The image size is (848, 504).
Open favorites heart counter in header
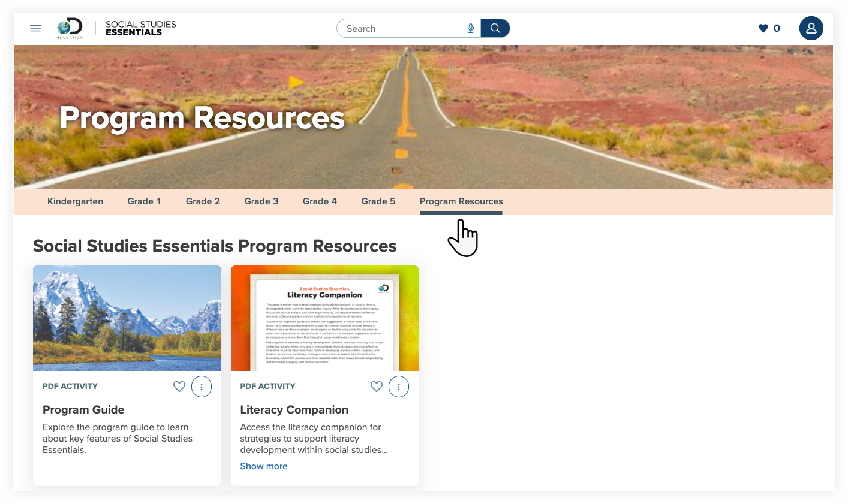[769, 28]
